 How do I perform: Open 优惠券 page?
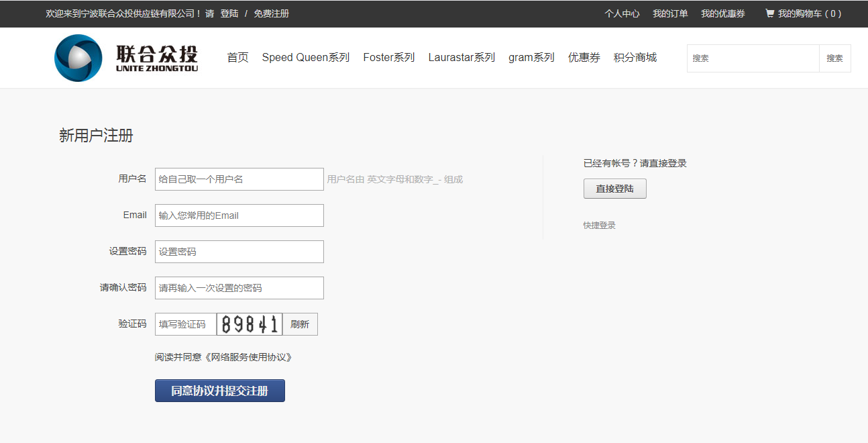584,58
